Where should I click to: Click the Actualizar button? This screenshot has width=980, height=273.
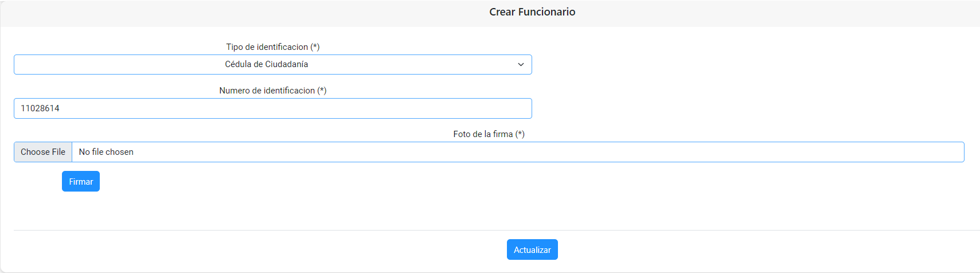[x=532, y=249]
